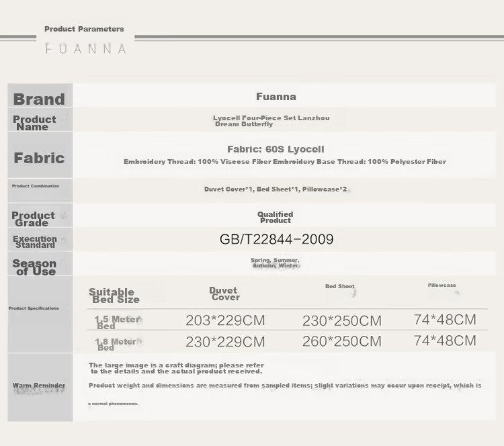Select the '260*250CM' bed sheet size
The width and height of the screenshot is (504, 446).
pos(342,341)
